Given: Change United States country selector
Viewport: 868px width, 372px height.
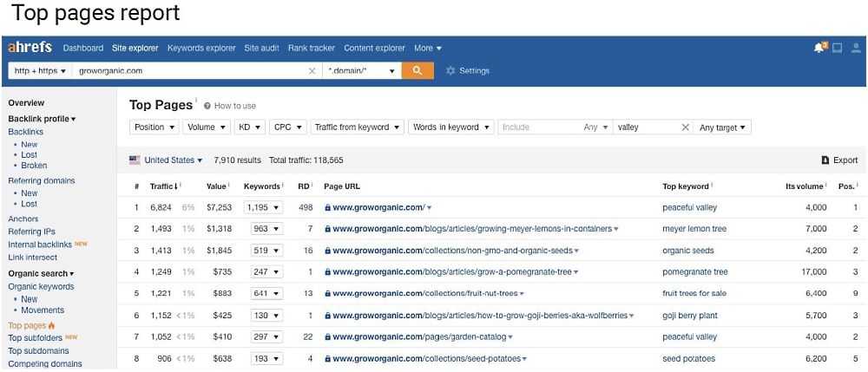Looking at the screenshot, I should (x=173, y=160).
